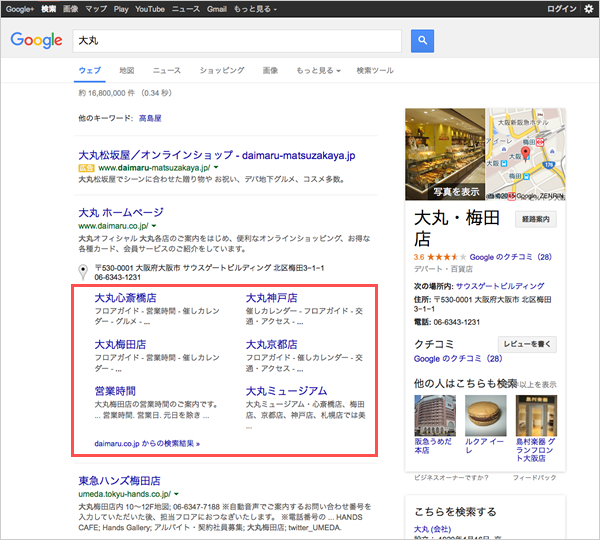This screenshot has height=540, width=600.
Task: Click the フィードバック link
Action: 535,478
